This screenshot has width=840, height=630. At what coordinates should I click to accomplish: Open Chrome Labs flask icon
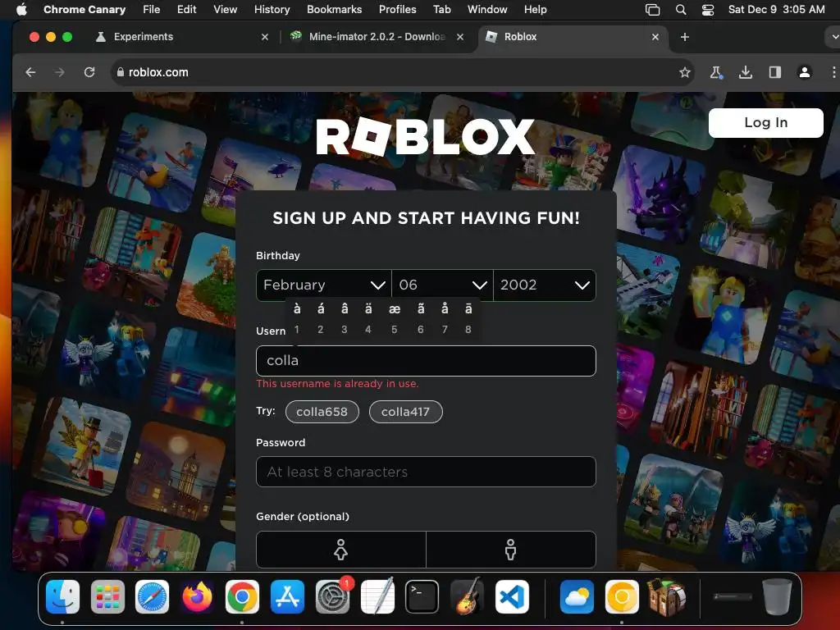coord(716,72)
